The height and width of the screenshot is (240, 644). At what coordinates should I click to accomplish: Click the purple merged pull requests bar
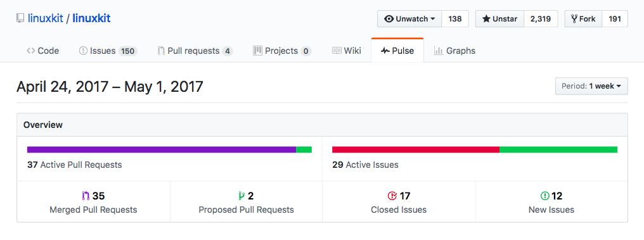[x=162, y=149]
